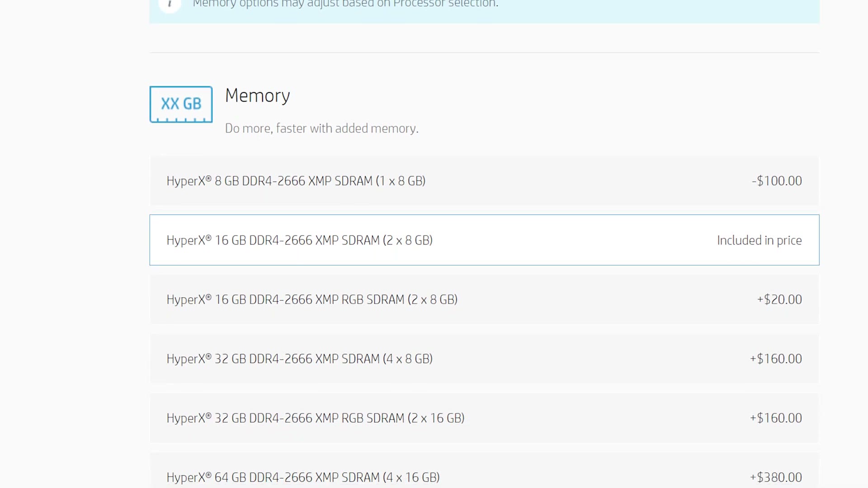
Task: Click the +$160.00 price on the 2 x 16 GB row
Action: pyautogui.click(x=776, y=418)
